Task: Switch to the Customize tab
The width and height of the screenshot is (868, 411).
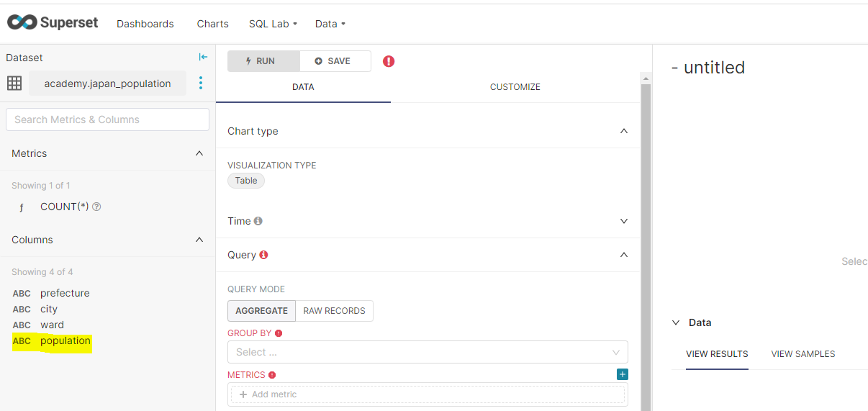Action: [515, 87]
